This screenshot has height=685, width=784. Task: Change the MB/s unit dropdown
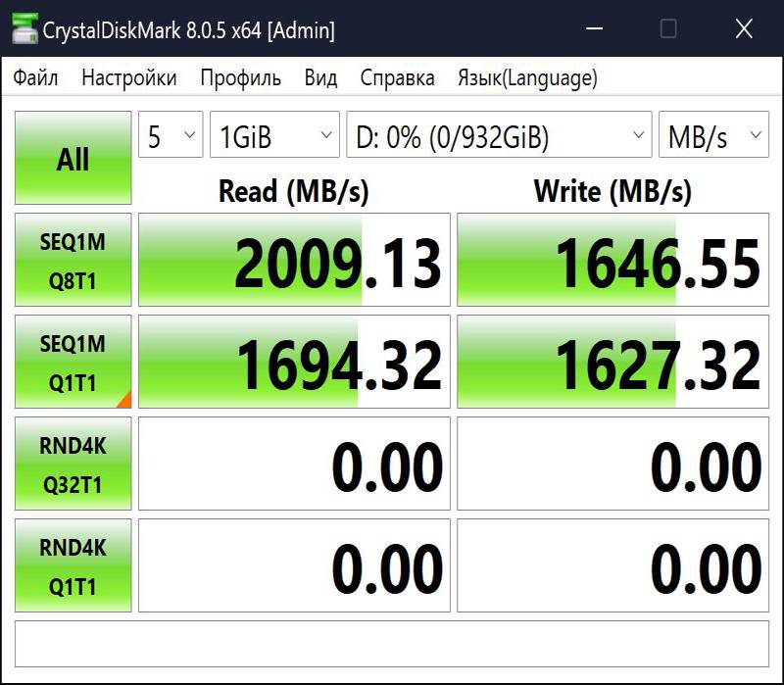coord(713,134)
